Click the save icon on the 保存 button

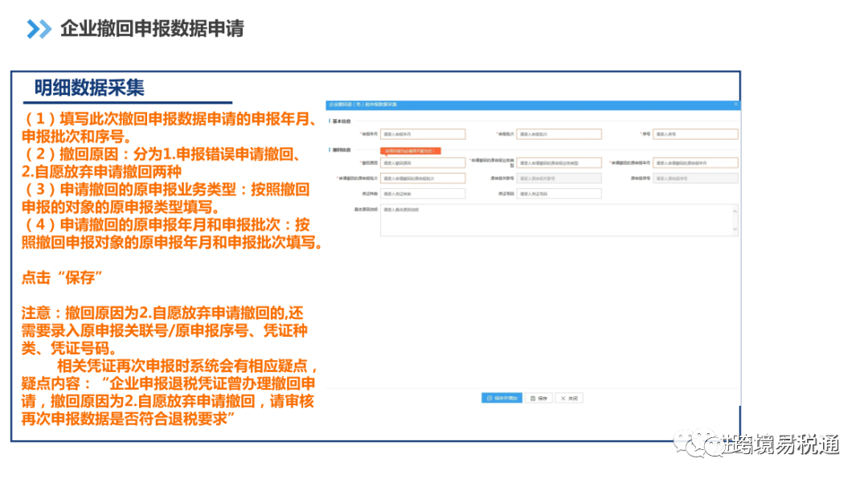coord(532,398)
